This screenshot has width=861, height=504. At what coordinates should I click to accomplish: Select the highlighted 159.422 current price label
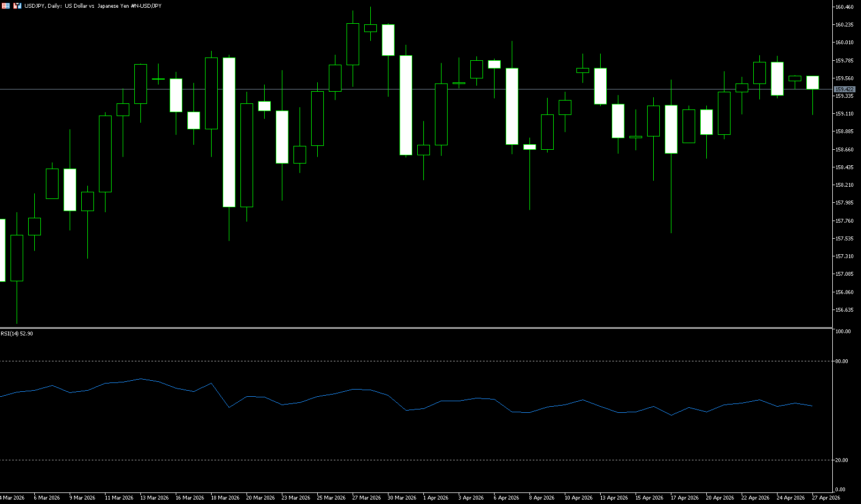(x=844, y=89)
